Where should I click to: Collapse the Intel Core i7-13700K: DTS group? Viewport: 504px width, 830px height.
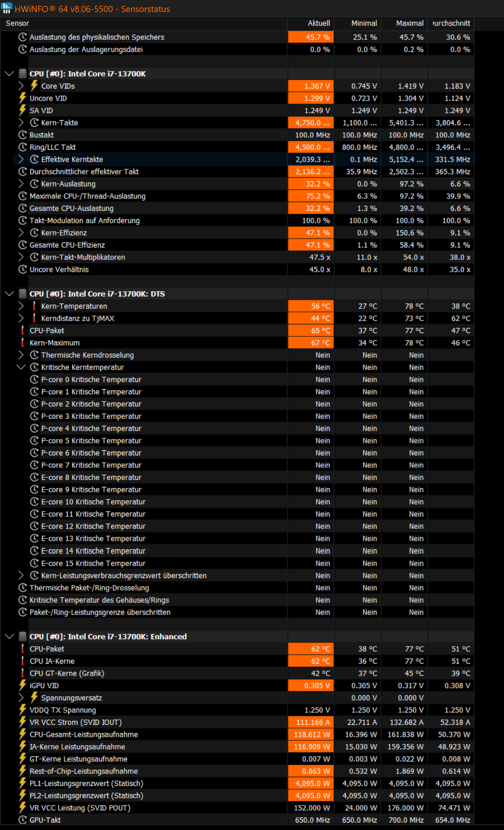[x=9, y=294]
